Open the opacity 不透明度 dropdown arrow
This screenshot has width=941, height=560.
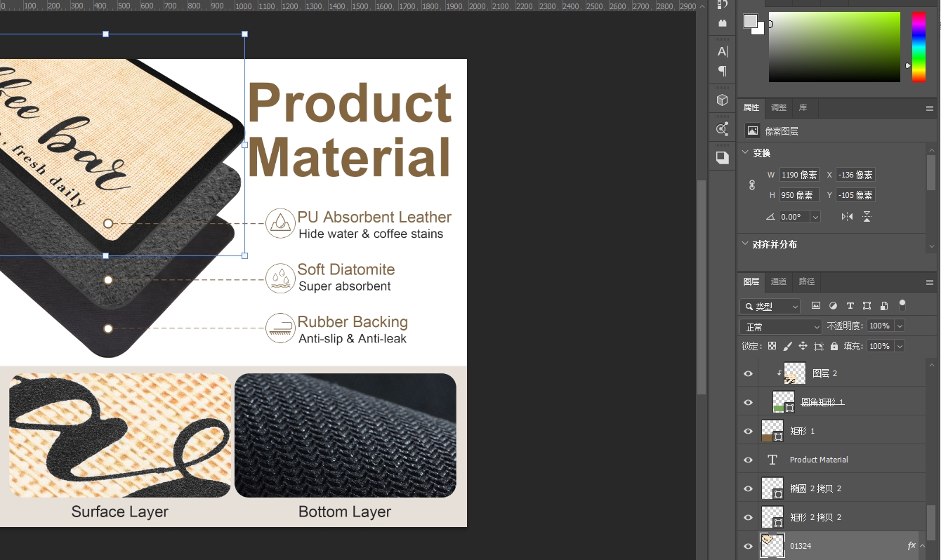click(900, 326)
